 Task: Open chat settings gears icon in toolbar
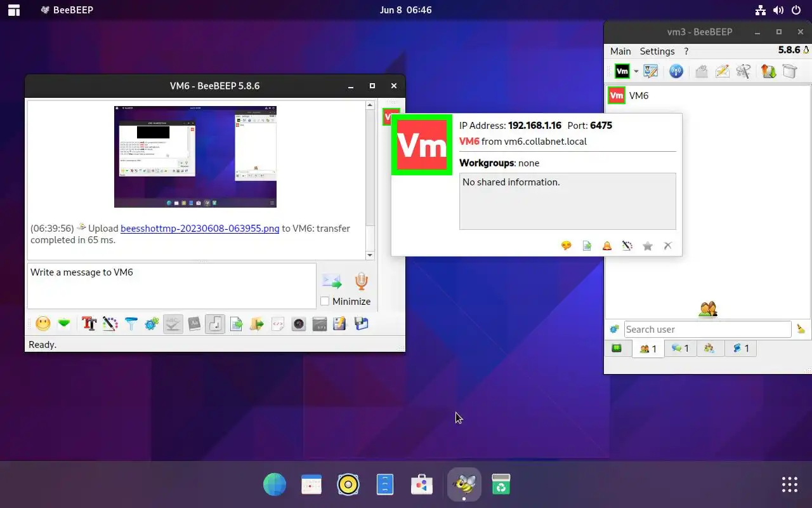(x=152, y=324)
